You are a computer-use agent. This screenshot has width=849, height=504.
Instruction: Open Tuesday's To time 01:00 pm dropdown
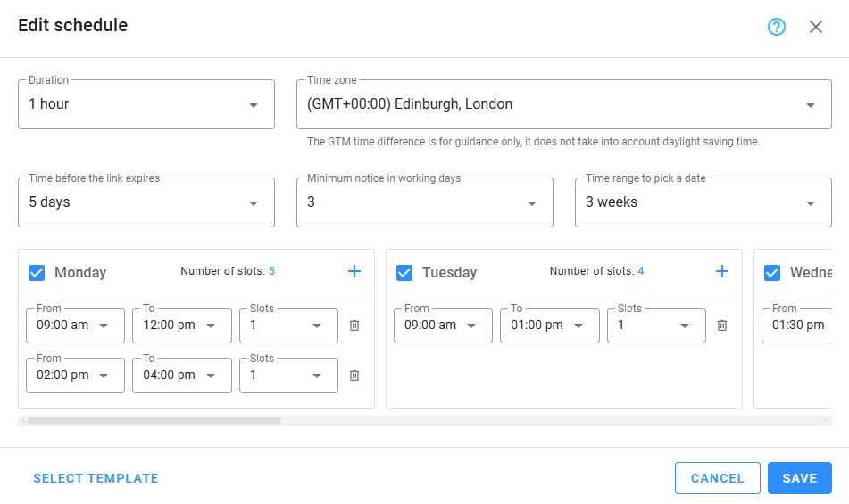(549, 326)
